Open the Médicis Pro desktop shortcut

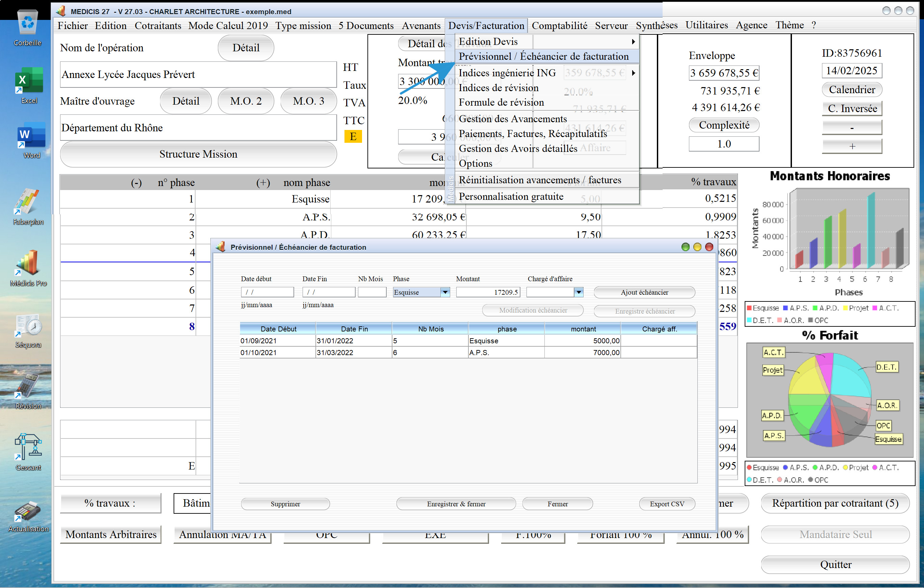27,263
